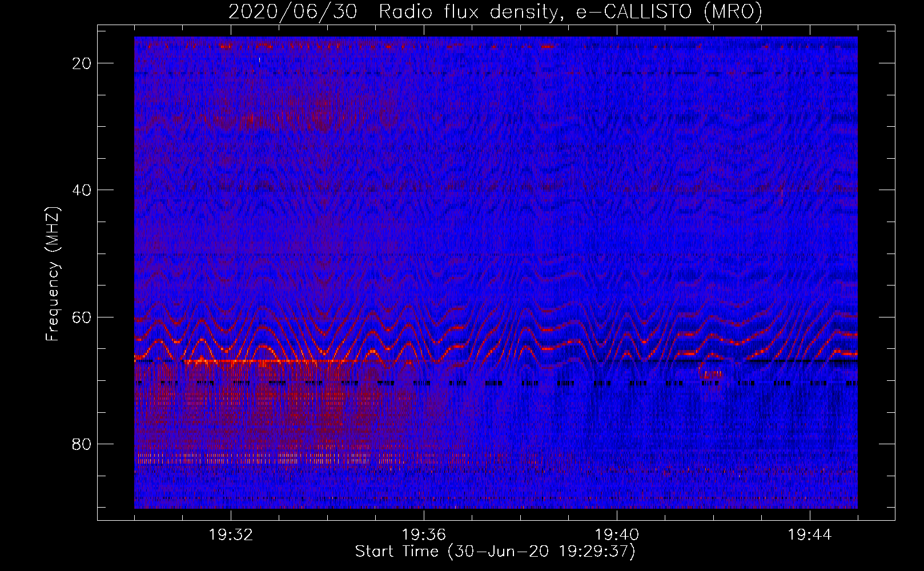The image size is (924, 571).
Task: Click the '19:36' time tick label
Action: 424,535
